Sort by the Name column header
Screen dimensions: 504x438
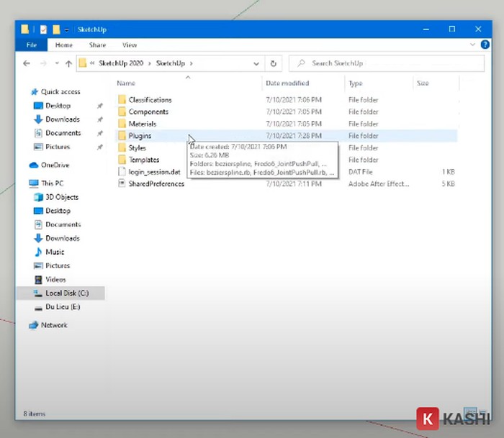[126, 83]
